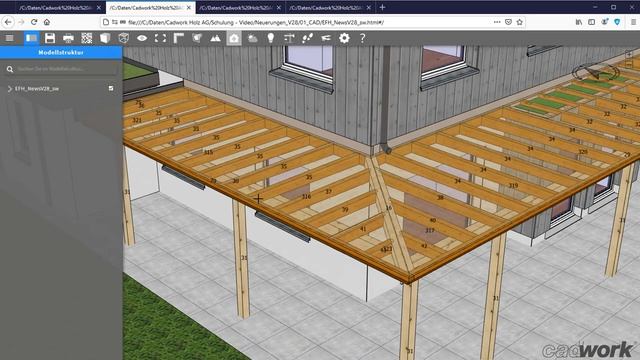
Task: Click beam label 319 in model
Action: [513, 185]
